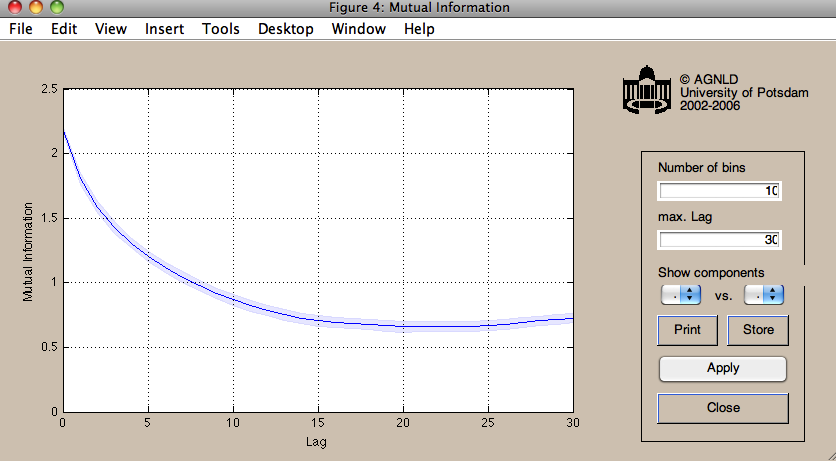The image size is (836, 461).
Task: Click the University of Potsdam building logo
Action: coord(647,89)
